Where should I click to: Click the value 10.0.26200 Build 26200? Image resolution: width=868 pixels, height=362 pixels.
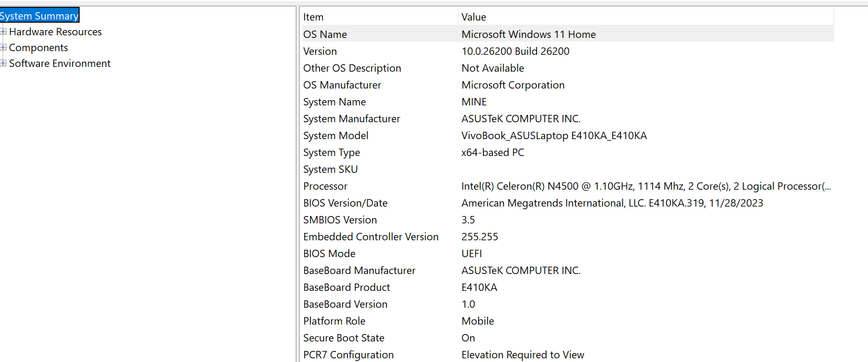pyautogui.click(x=515, y=51)
